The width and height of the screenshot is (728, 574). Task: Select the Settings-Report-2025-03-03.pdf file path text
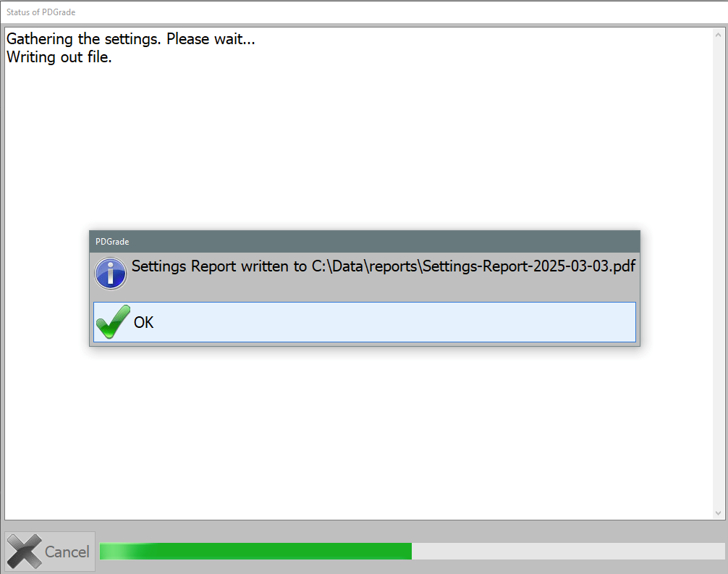coord(470,266)
